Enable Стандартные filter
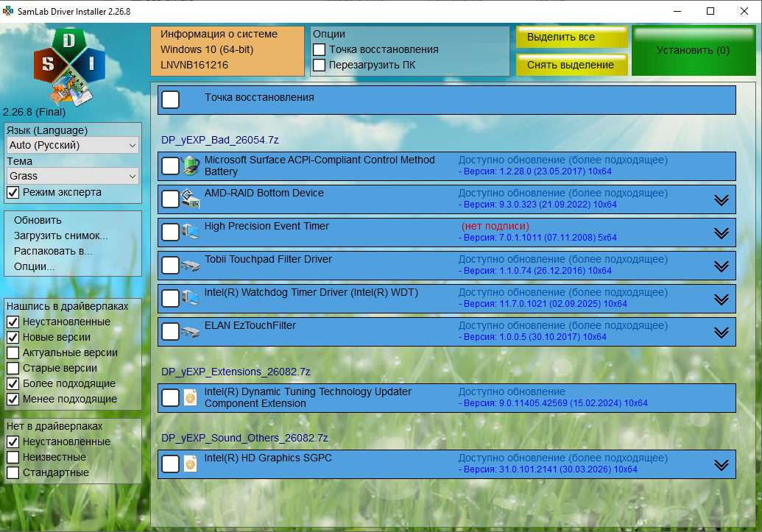This screenshot has height=532, width=762. coord(13,472)
